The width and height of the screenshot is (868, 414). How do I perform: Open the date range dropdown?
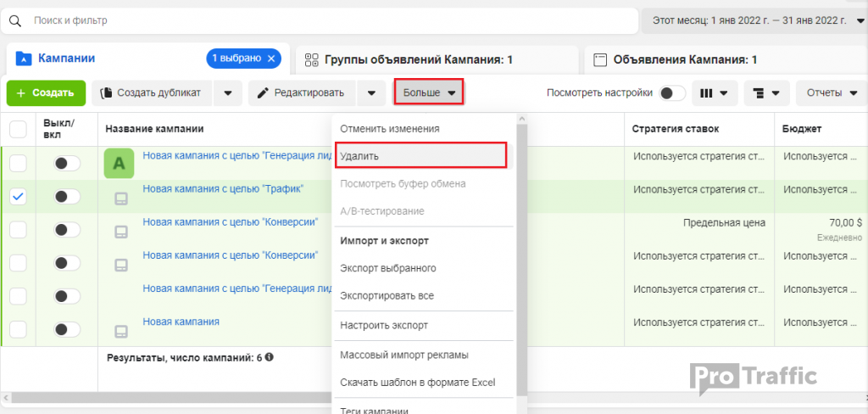[x=754, y=21]
